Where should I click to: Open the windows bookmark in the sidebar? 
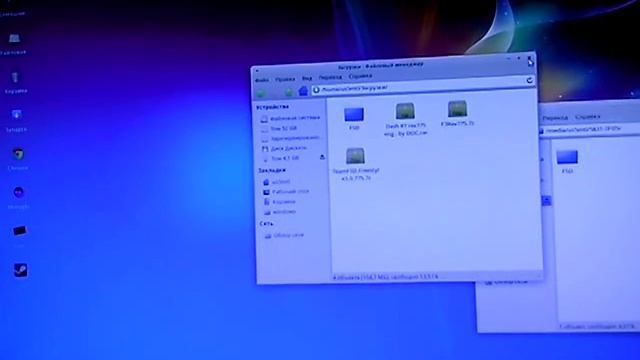point(280,212)
